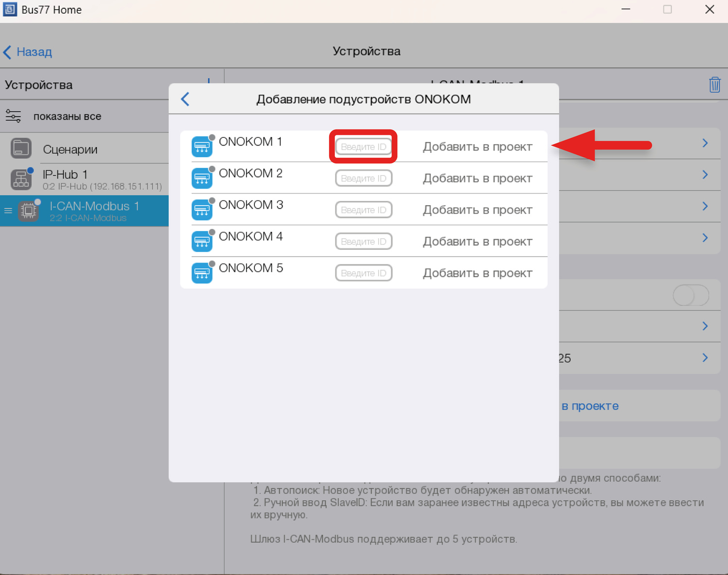Image resolution: width=728 pixels, height=575 pixels.
Task: Click Добавить в проект for ONOKOM 4
Action: 477,242
